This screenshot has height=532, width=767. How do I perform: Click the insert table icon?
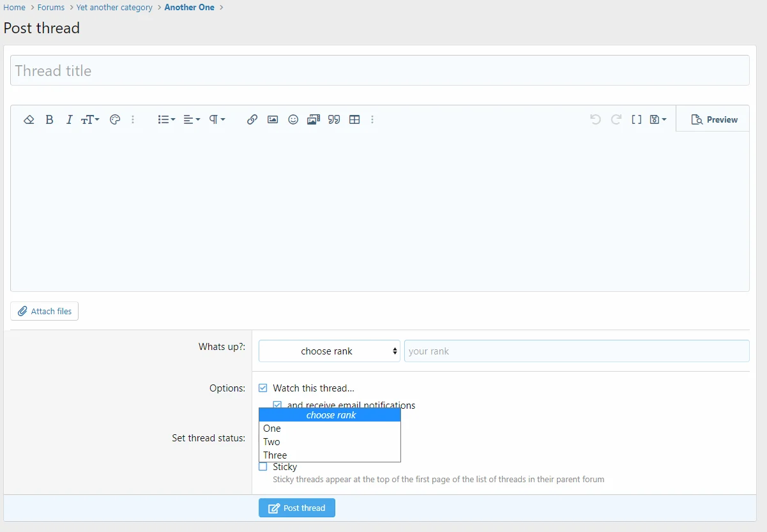coord(354,119)
